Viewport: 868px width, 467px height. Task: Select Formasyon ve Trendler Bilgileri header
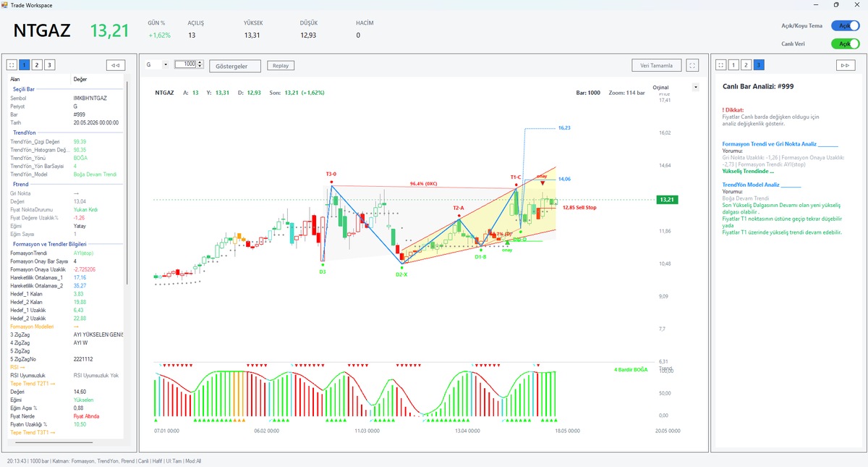click(50, 244)
